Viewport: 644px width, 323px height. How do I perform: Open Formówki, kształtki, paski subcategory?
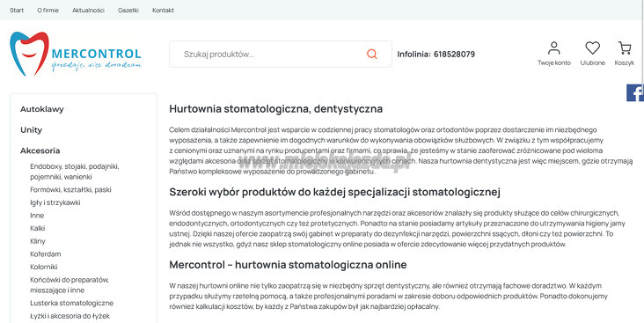click(70, 190)
